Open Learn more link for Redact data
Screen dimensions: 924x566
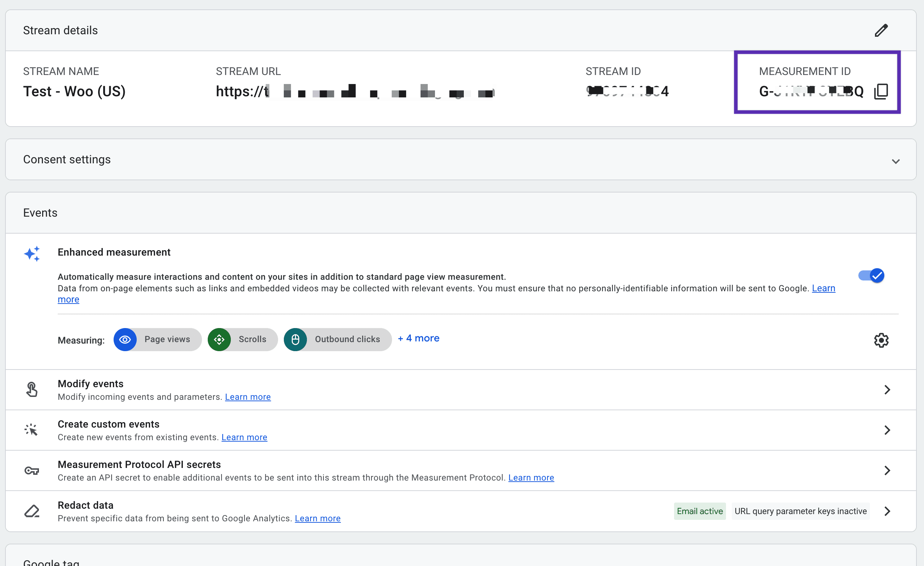(x=318, y=518)
